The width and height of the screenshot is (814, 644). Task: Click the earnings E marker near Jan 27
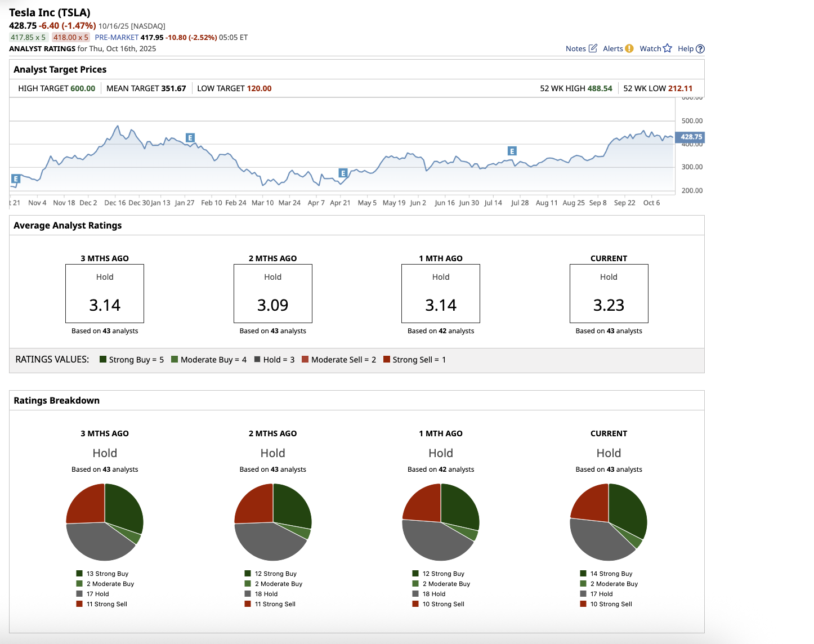(190, 138)
